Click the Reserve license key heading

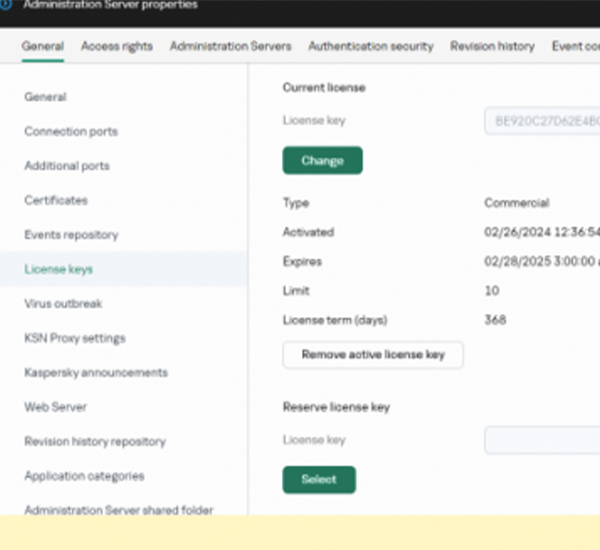[336, 407]
